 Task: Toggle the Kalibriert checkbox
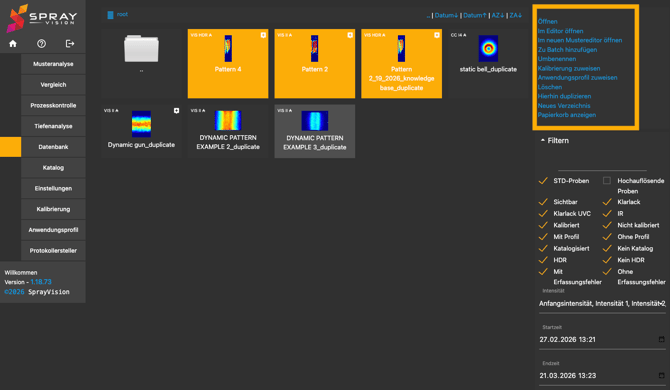pos(543,225)
